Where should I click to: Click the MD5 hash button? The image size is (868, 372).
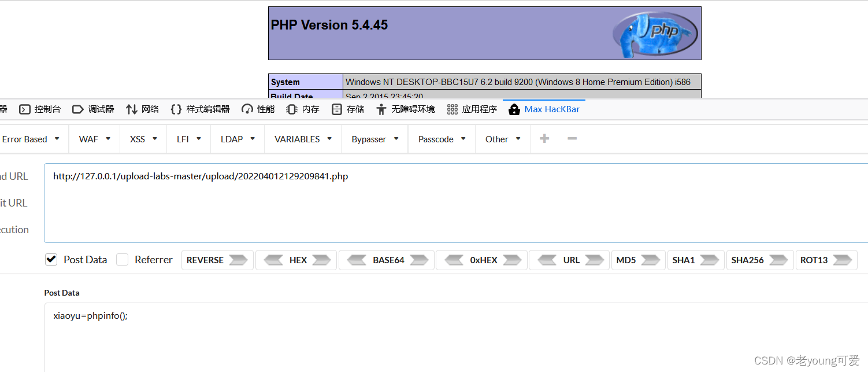pyautogui.click(x=638, y=260)
